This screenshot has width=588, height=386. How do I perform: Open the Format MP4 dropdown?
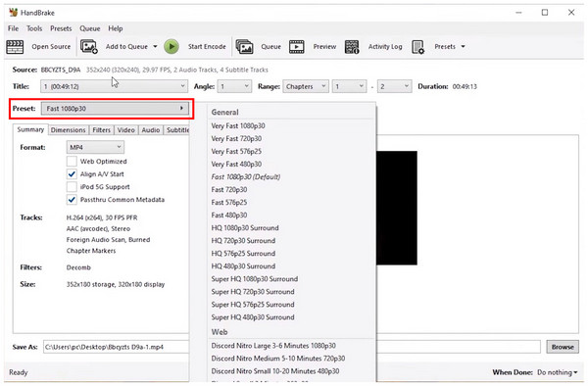click(x=95, y=147)
